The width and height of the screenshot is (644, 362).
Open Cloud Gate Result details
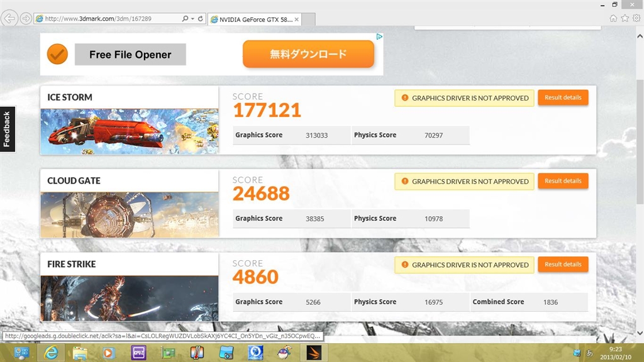coord(563,181)
